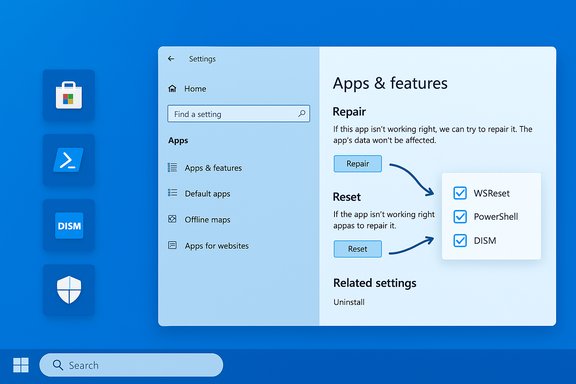Go to Settings Home
Image resolution: width=576 pixels, height=384 pixels.
[x=195, y=89]
